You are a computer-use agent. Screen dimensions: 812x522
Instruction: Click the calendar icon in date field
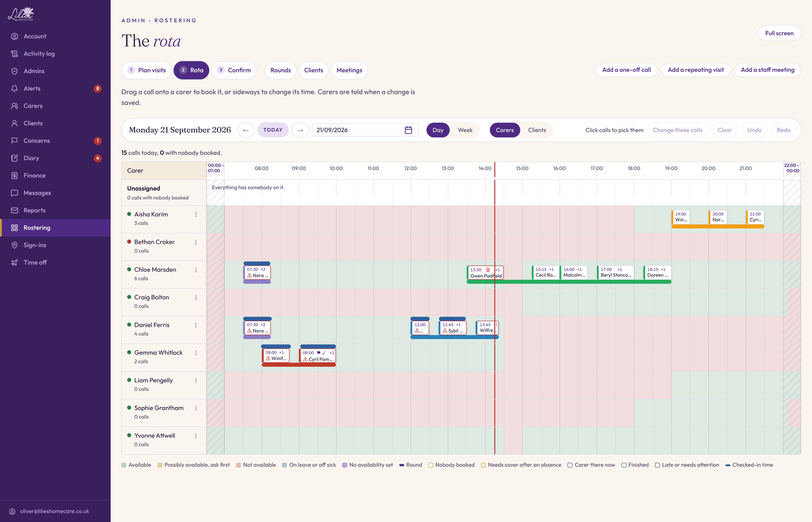[408, 130]
